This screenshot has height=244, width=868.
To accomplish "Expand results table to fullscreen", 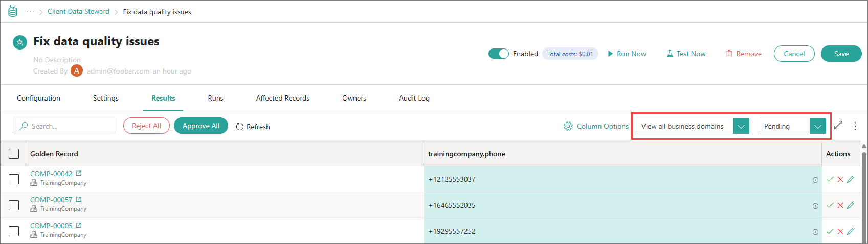I will tap(838, 126).
